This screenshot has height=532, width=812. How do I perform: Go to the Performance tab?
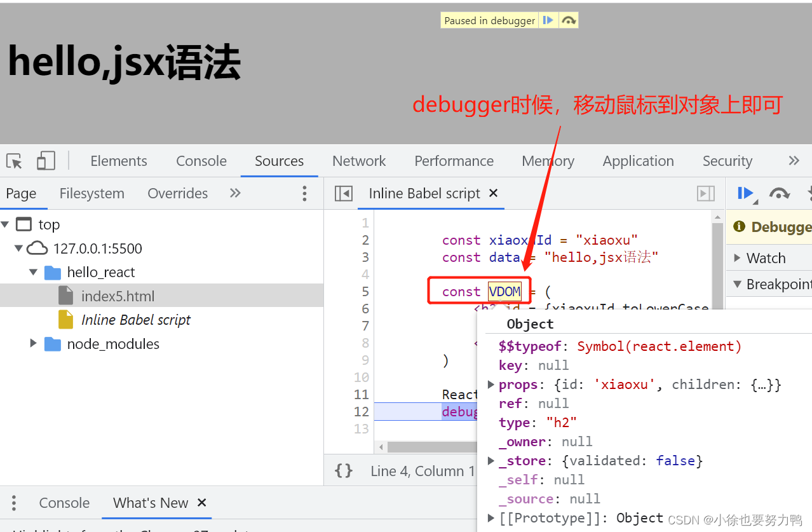pyautogui.click(x=454, y=161)
